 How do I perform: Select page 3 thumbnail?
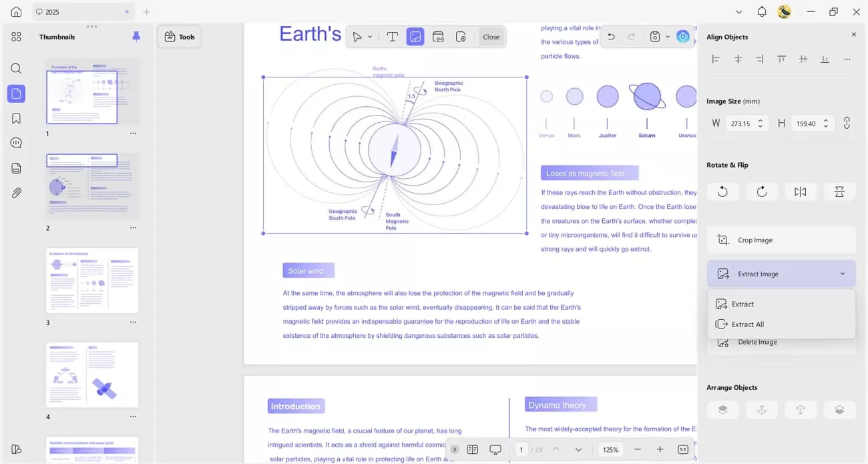pyautogui.click(x=92, y=280)
